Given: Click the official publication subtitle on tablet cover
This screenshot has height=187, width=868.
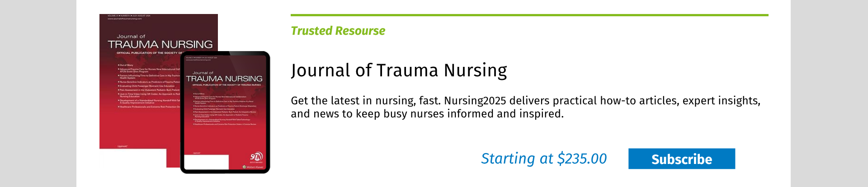Looking at the screenshot, I should pos(226,85).
